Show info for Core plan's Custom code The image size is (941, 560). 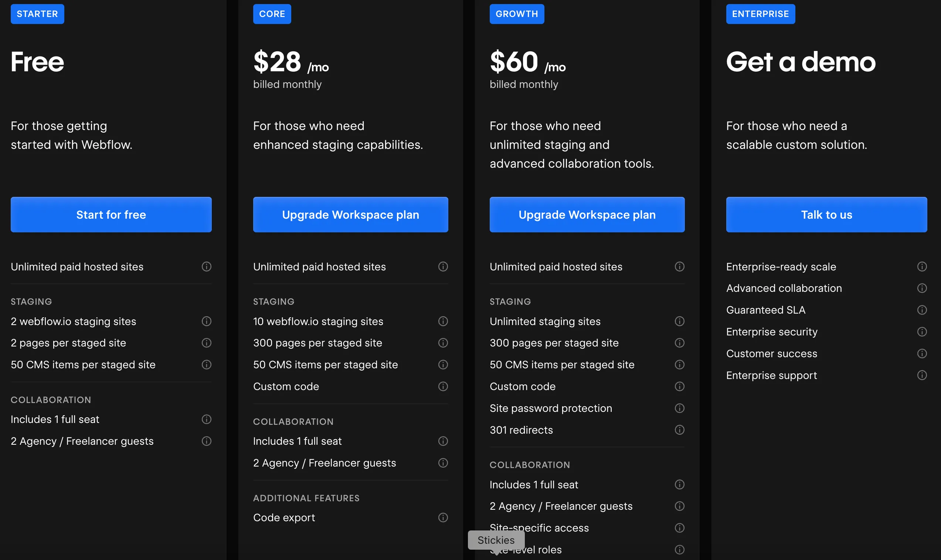pos(443,386)
